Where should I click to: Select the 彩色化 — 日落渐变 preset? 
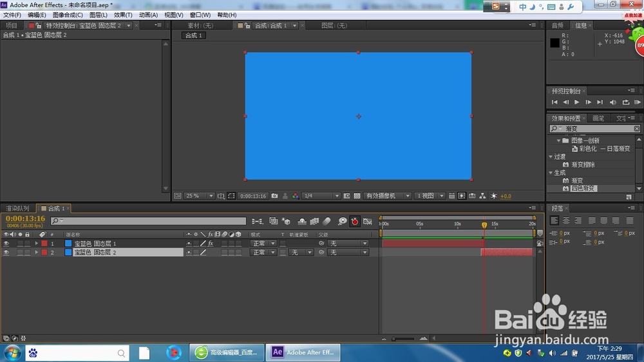[x=605, y=149]
